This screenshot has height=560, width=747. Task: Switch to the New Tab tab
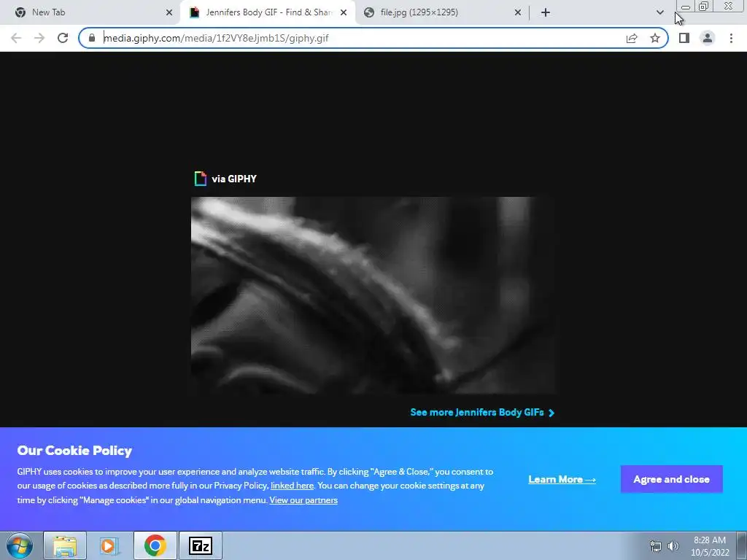pos(90,12)
